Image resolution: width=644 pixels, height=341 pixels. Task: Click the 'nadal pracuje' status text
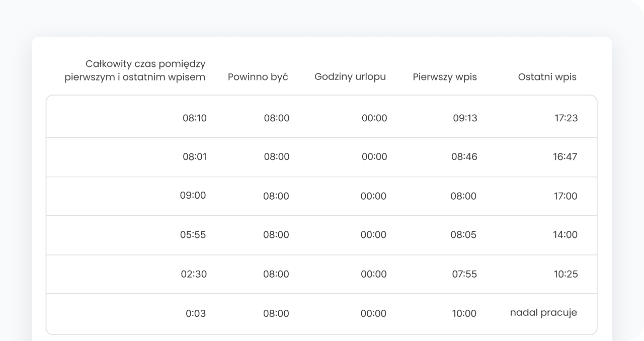tap(543, 313)
